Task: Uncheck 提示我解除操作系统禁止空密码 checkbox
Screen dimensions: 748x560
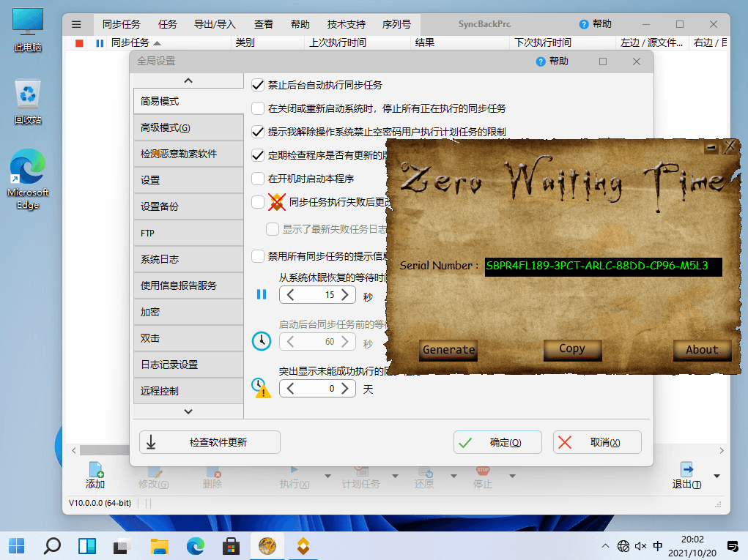Action: click(258, 132)
